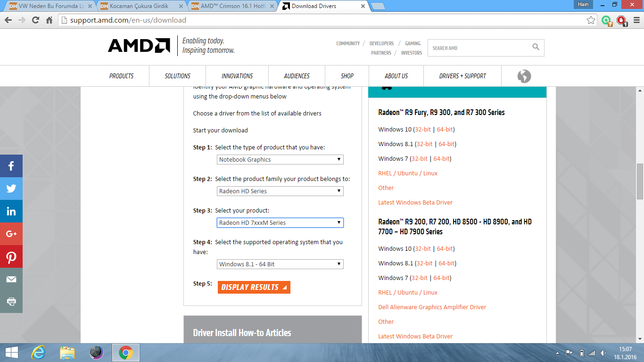
Task: Open the globe region selector icon
Action: pos(524,76)
